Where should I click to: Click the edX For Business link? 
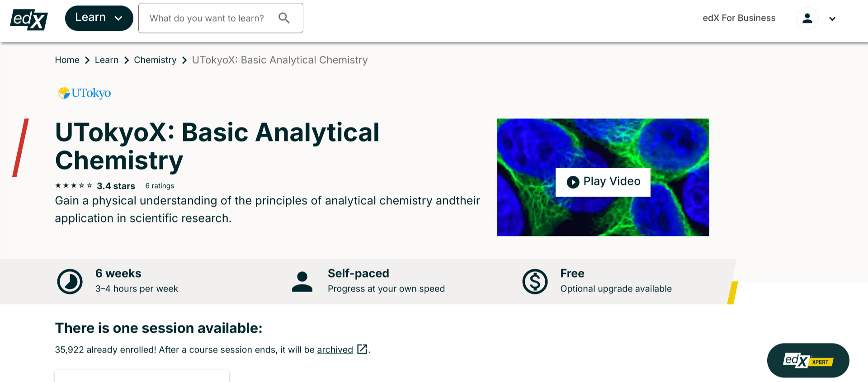(x=739, y=18)
